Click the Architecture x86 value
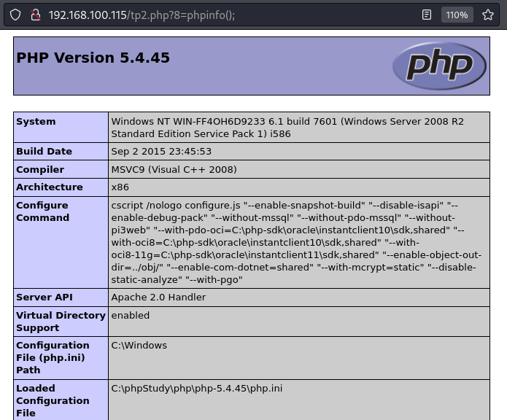This screenshot has width=507, height=420. pos(119,187)
